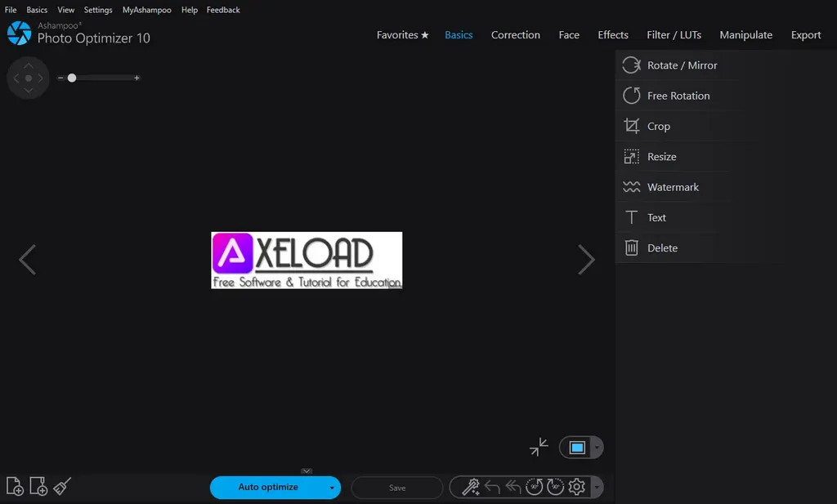Click the blue view mode square icon
The width and height of the screenshot is (837, 504).
[577, 448]
